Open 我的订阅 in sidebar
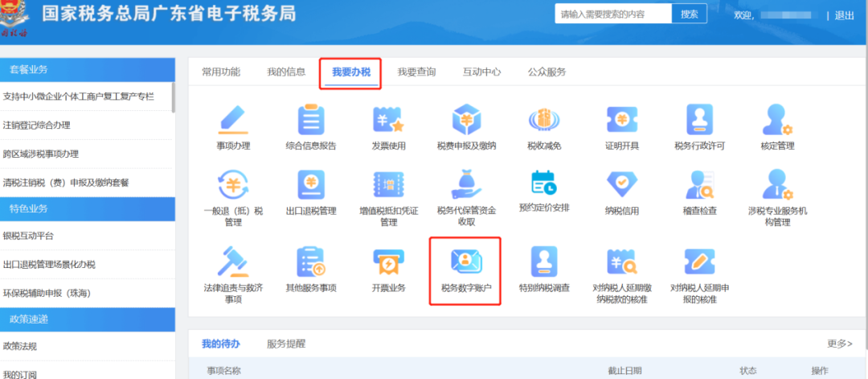 coord(20,374)
